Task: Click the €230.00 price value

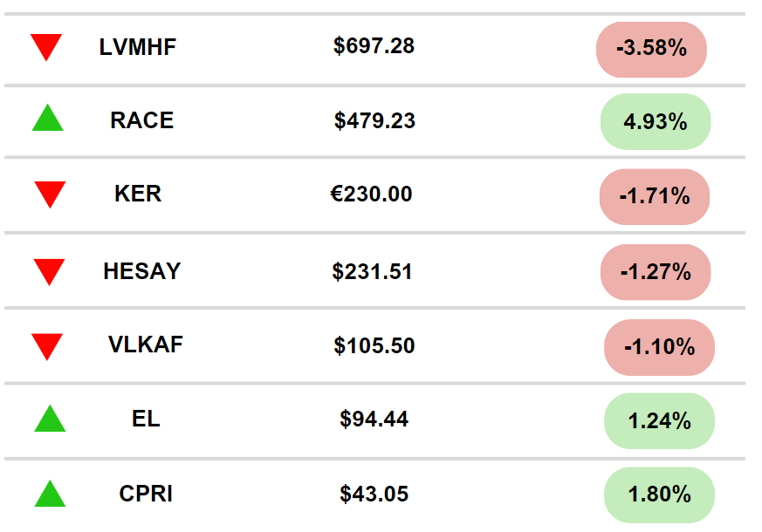Action: tap(371, 194)
